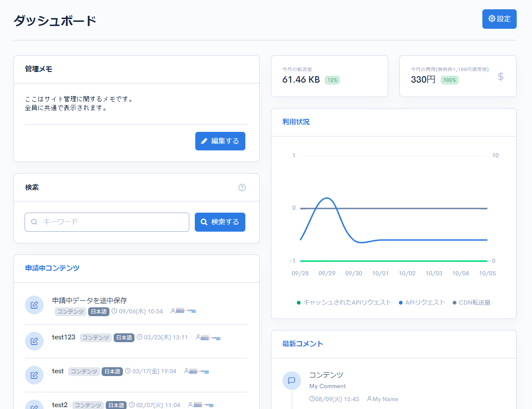Open the 最新コメント heading link
This screenshot has width=532, height=409.
[303, 344]
